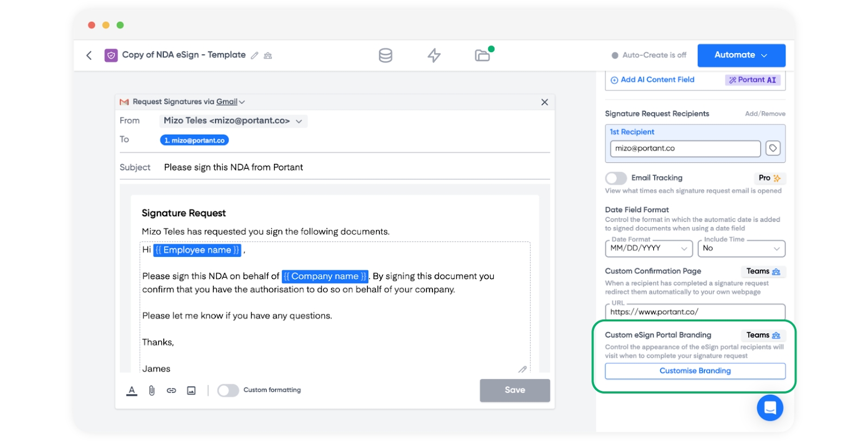Click the Customise Branding button
This screenshot has width=868, height=443.
tap(695, 371)
